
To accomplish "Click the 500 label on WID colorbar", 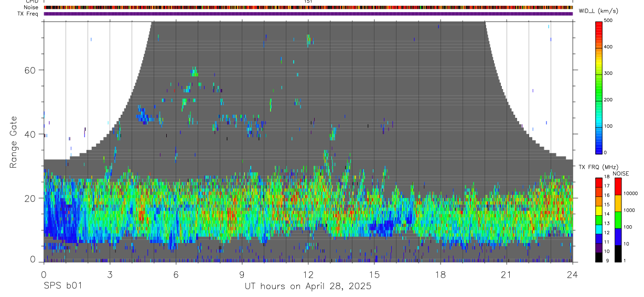I will point(609,20).
